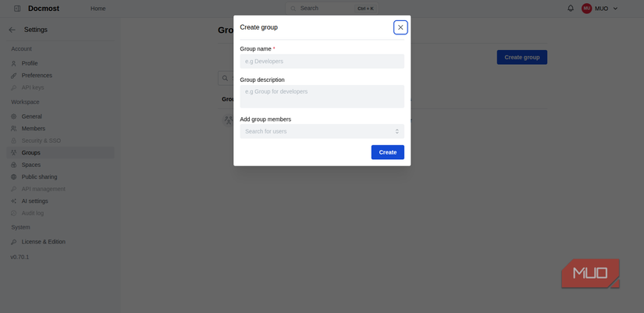Close the Create group dialog
This screenshot has width=644, height=313.
(x=400, y=27)
